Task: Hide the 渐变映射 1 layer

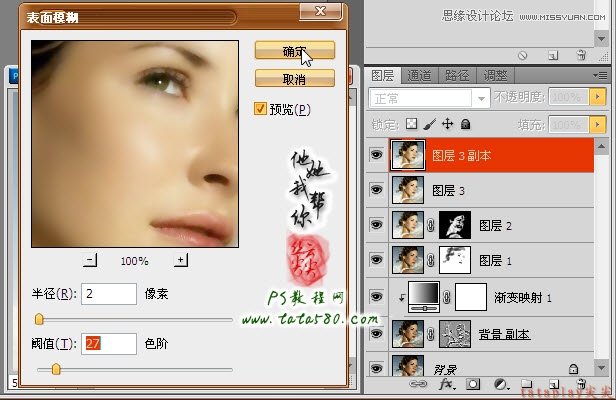Action: point(376,296)
